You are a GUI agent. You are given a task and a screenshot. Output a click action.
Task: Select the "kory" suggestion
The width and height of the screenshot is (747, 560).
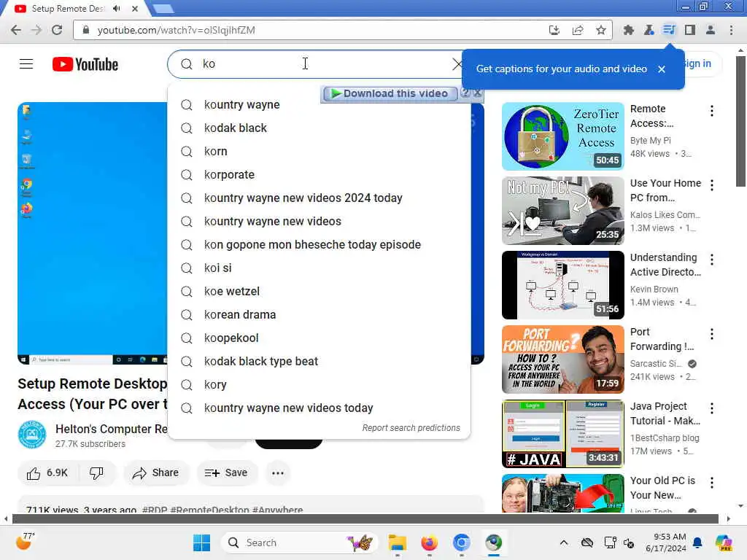[319, 385]
